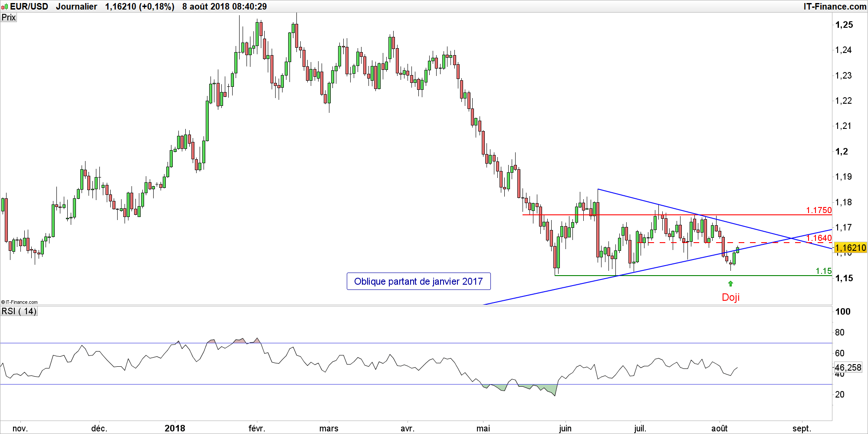Click the 1,17 price axis label
The width and height of the screenshot is (868, 434).
coord(844,227)
